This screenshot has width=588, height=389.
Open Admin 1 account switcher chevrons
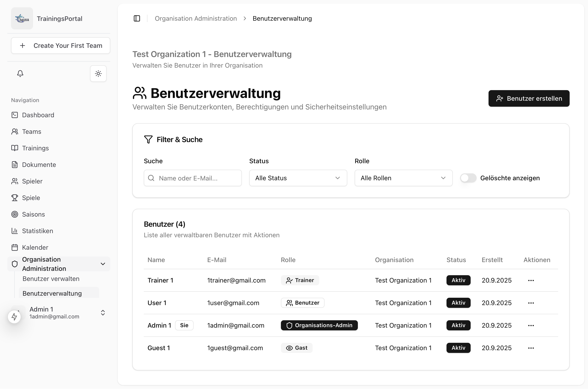click(x=103, y=313)
